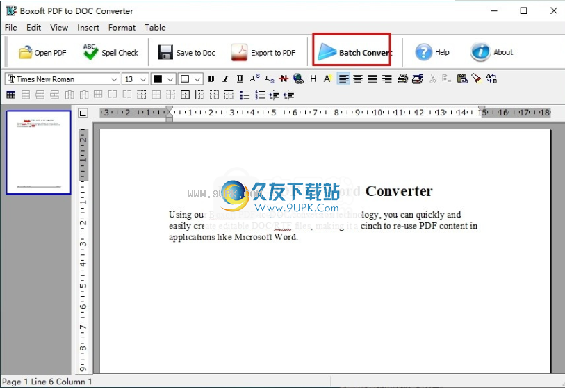Click Save to Doc

pos(187,53)
